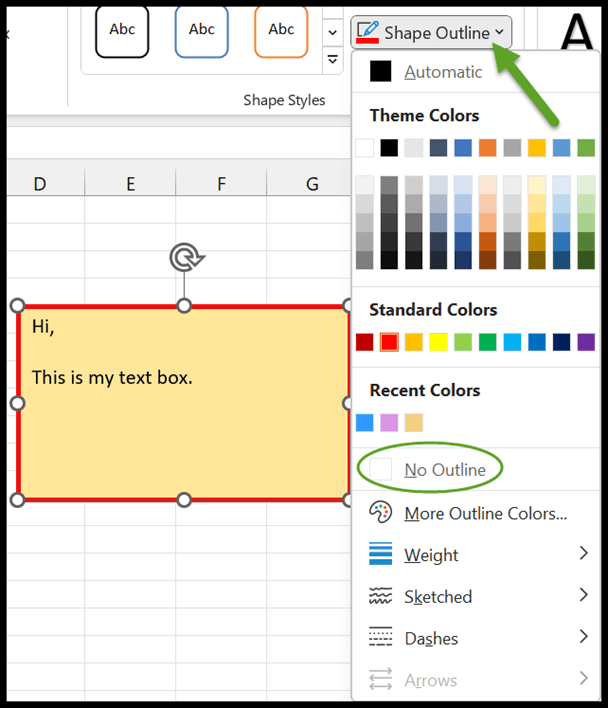Click the color palette icon
The image size is (608, 708).
(x=381, y=512)
